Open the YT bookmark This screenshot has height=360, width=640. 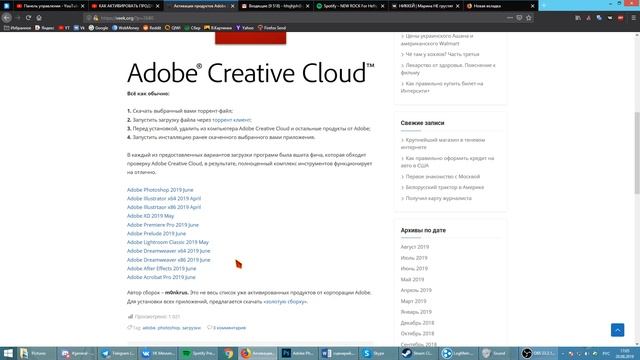(x=64, y=28)
